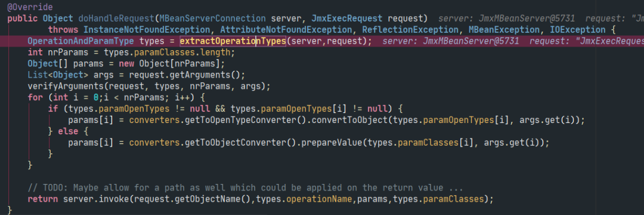Select the OperationAndParamType type declaration
This screenshot has height=215, width=644.
81,41
